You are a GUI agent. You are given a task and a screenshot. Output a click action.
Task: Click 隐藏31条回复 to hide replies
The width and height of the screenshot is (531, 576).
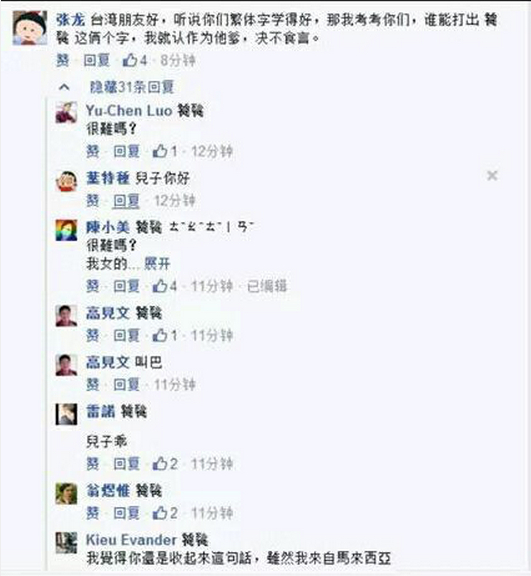pos(132,87)
